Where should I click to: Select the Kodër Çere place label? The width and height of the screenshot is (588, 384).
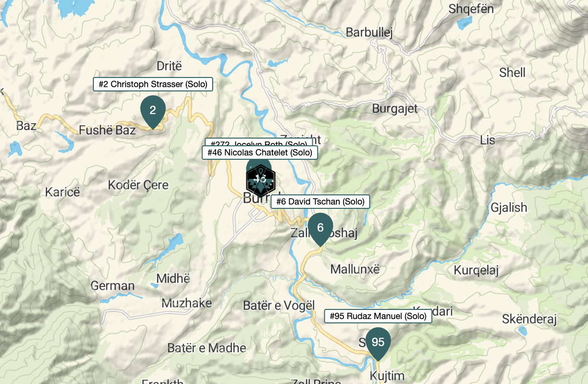pos(138,185)
